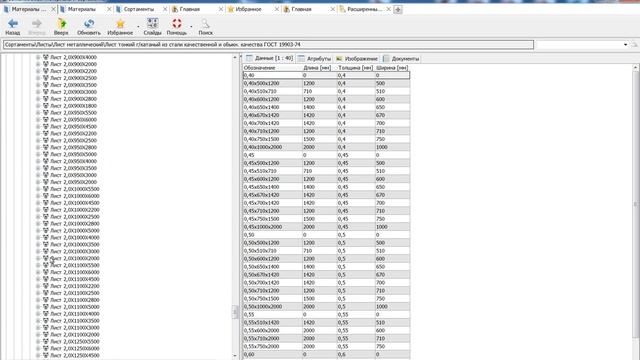Click the icon of Лист 2,0X950X5500
This screenshot has width=640, height=360.
click(x=46, y=113)
